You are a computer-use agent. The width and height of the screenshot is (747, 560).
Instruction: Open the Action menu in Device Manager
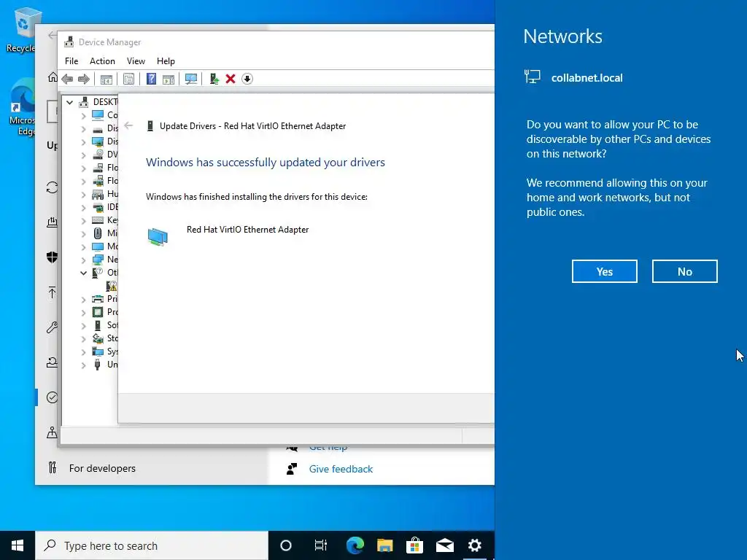pyautogui.click(x=102, y=61)
